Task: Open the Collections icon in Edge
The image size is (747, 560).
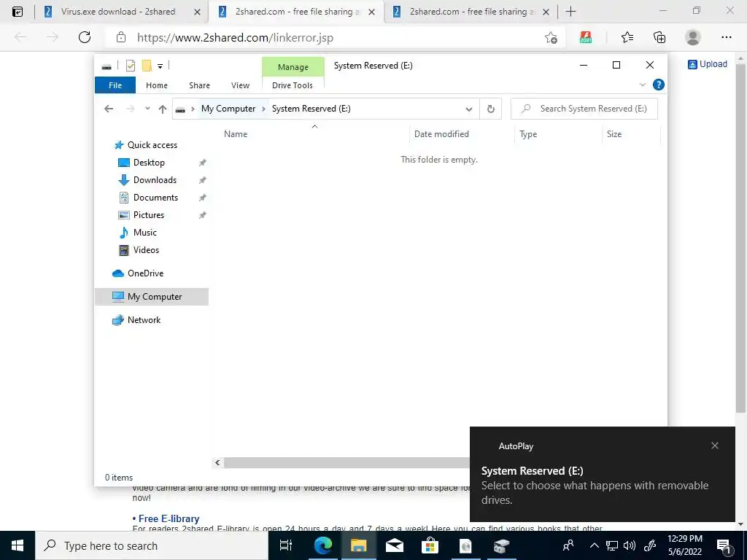Action: pyautogui.click(x=659, y=37)
